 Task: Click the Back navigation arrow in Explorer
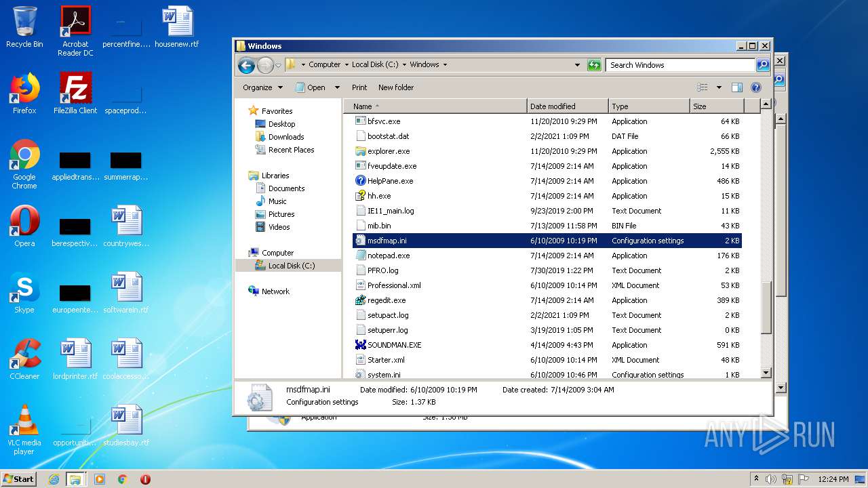click(247, 65)
